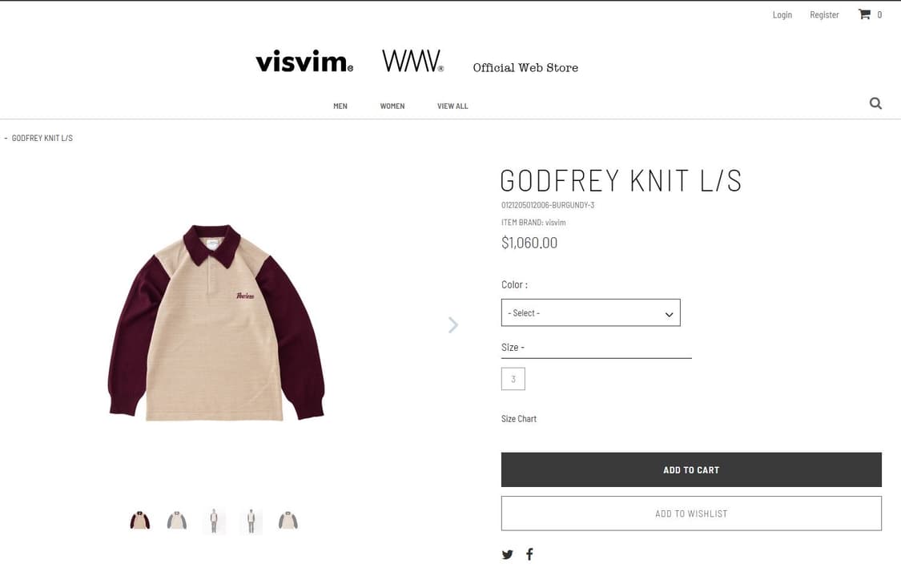Click the ADD TO CART button

pyautogui.click(x=691, y=469)
